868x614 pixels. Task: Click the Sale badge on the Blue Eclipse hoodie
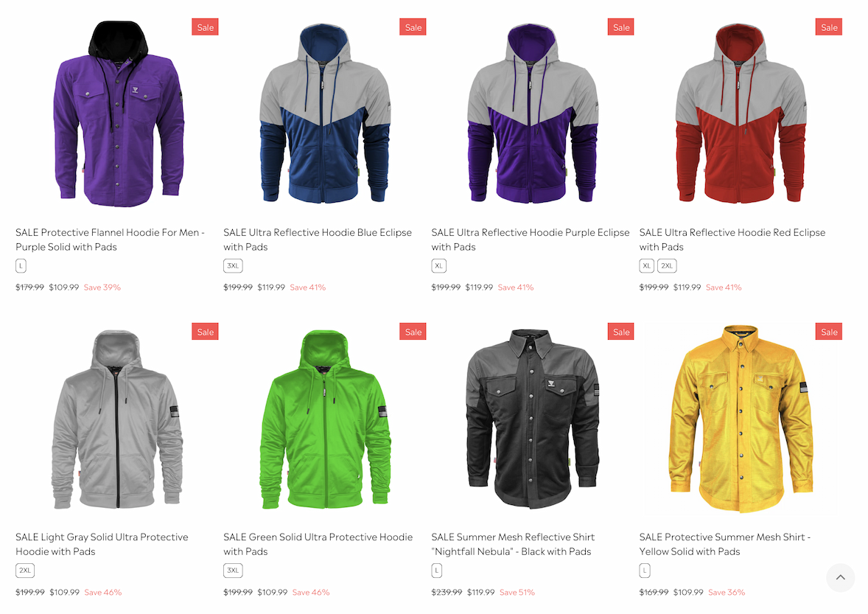pos(413,27)
